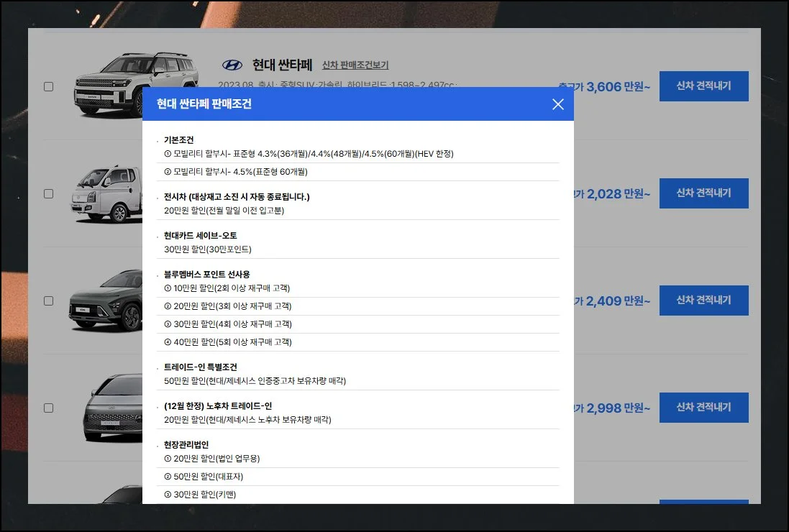This screenshot has height=532, width=789.
Task: Click the gray car thumbnail in 2,998만원 row
Action: (x=113, y=408)
